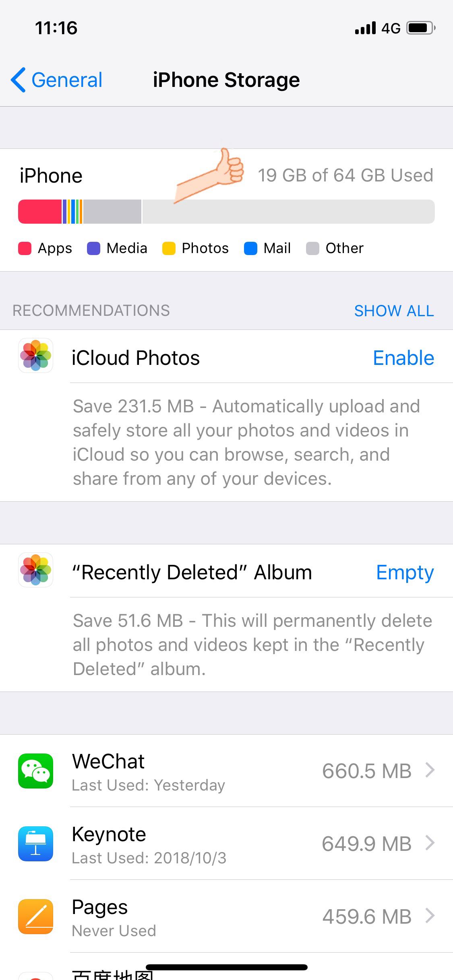The width and height of the screenshot is (453, 980).
Task: Empty the Recently Deleted album
Action: [405, 572]
